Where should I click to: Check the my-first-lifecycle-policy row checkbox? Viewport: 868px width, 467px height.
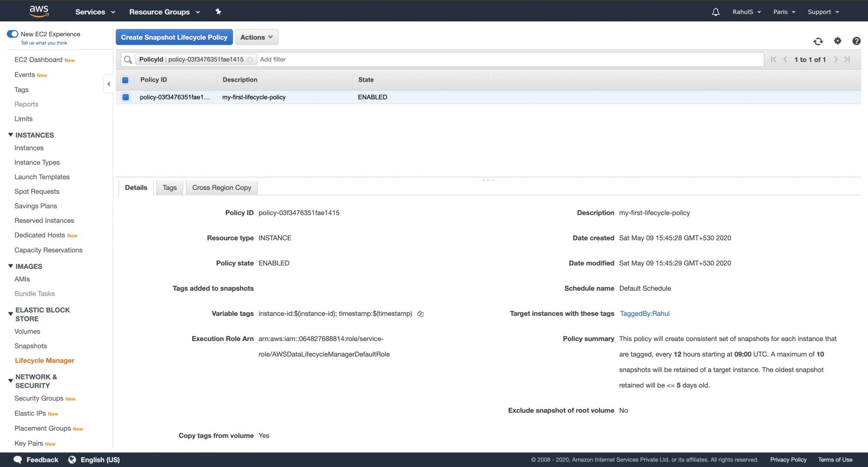point(125,97)
